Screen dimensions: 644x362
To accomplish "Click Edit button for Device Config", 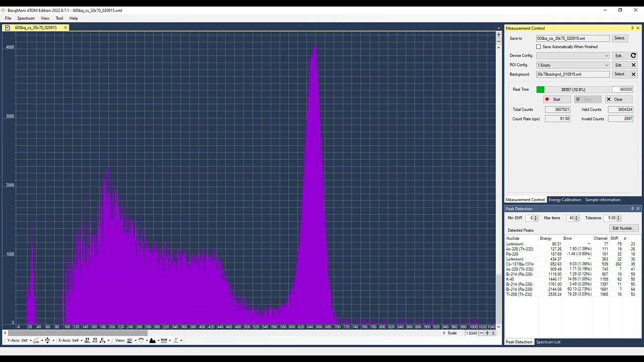I will pos(619,56).
